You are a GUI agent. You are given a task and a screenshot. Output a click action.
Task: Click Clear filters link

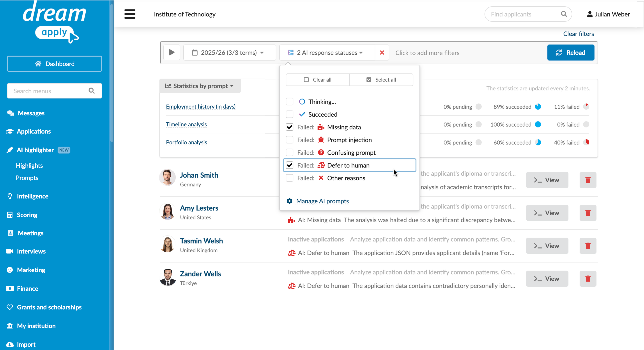click(578, 34)
